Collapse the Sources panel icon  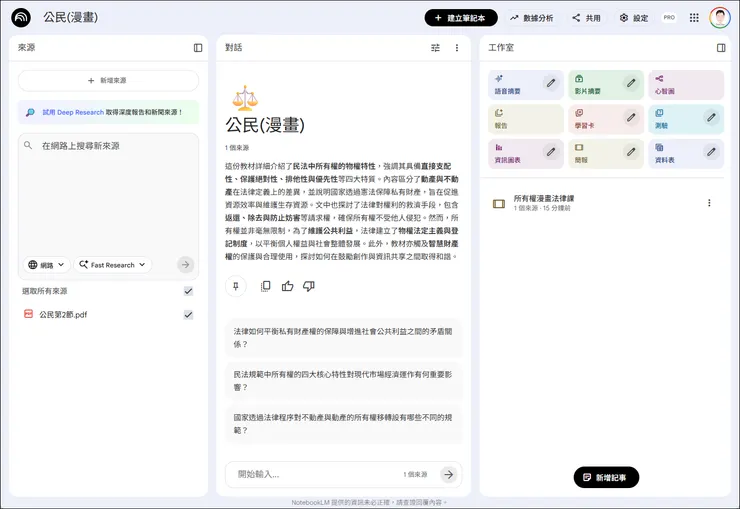click(198, 48)
